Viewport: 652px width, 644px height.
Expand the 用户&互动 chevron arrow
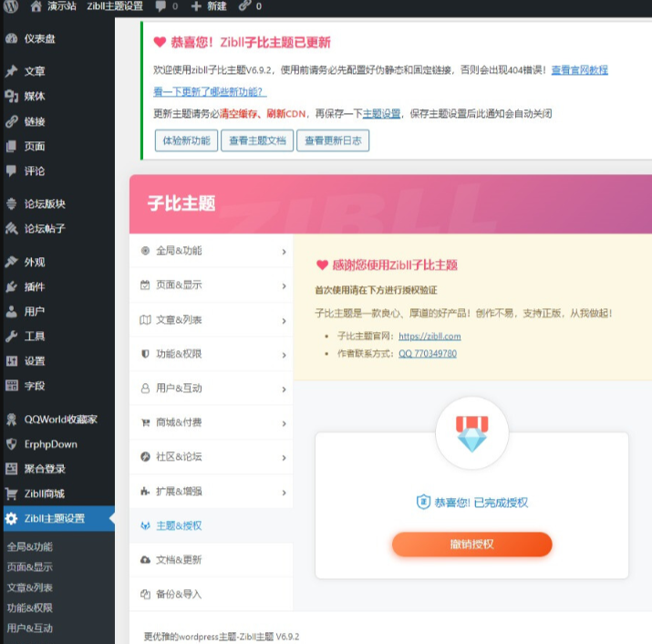pos(284,389)
